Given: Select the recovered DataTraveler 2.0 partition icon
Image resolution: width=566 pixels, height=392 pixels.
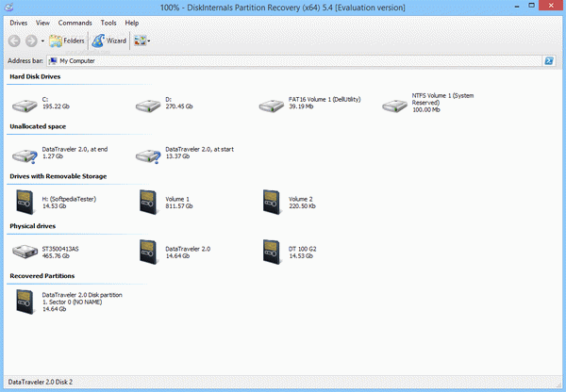Looking at the screenshot, I should (x=25, y=302).
